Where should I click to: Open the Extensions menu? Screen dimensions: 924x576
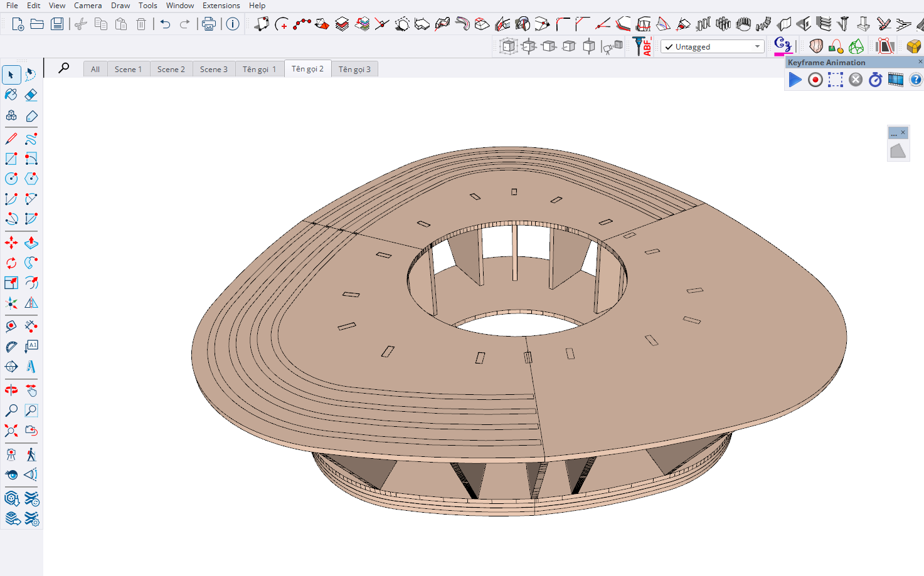[221, 6]
